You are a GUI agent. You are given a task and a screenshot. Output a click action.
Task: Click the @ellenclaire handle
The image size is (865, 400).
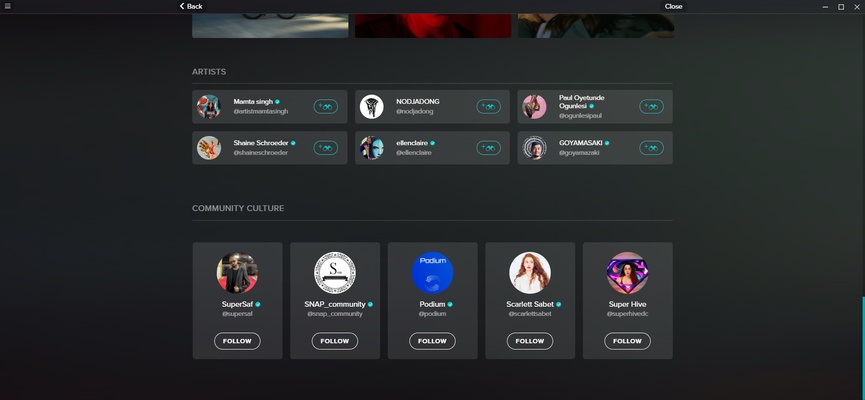tap(414, 153)
